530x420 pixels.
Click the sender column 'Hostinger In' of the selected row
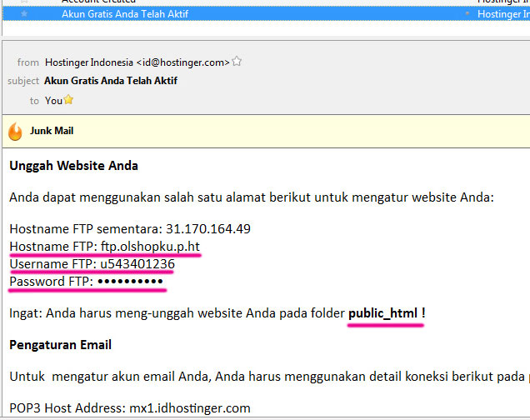(x=503, y=14)
